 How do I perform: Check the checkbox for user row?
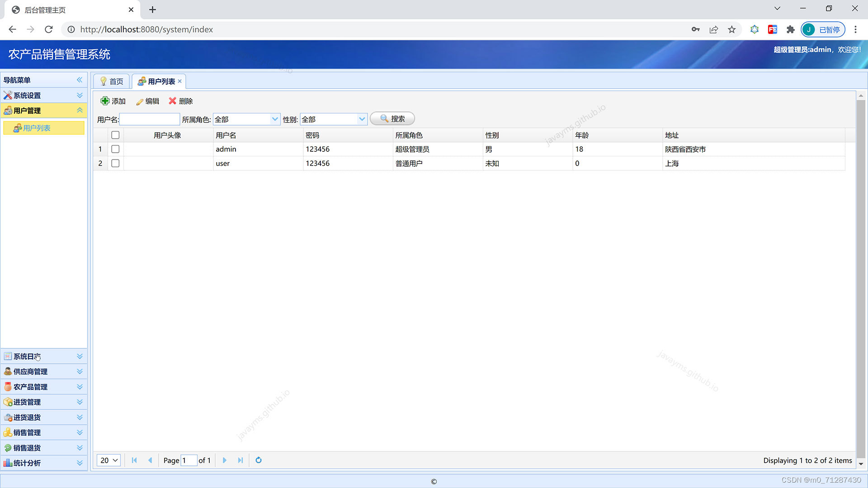coord(115,163)
